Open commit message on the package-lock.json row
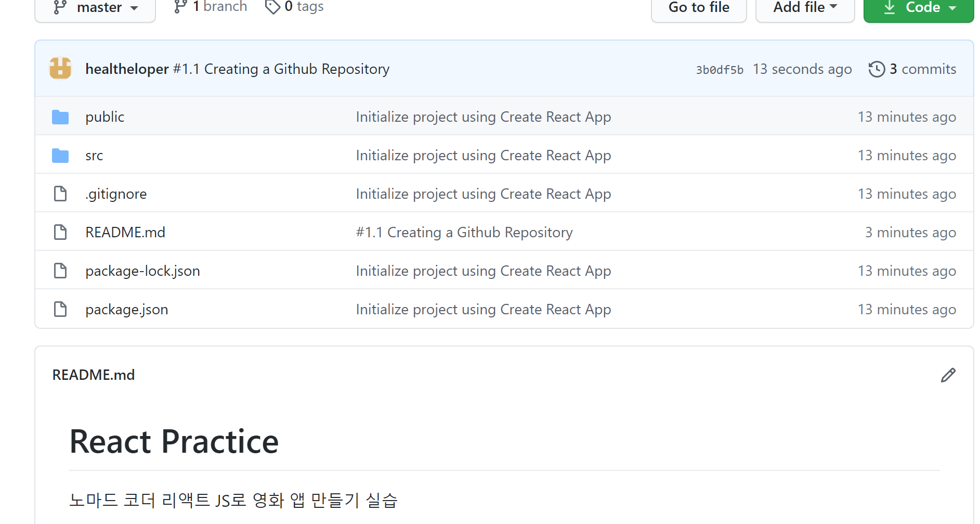The image size is (980, 524). (484, 271)
